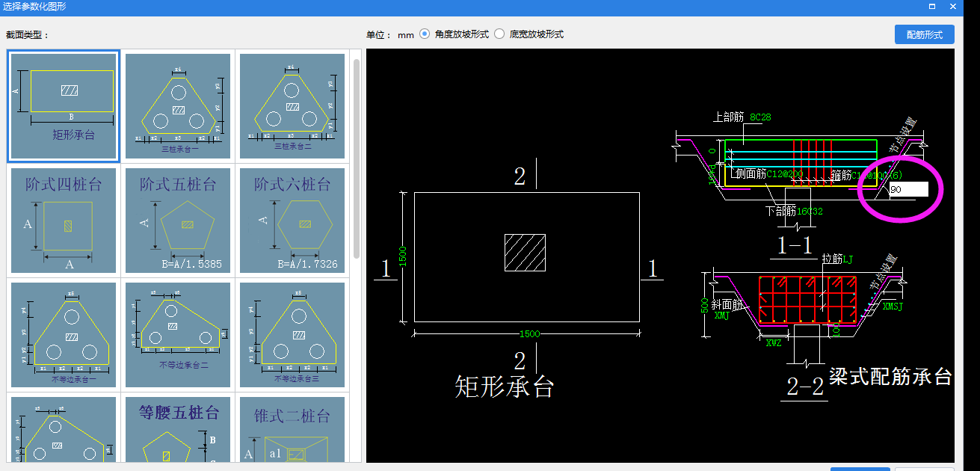The height and width of the screenshot is (471, 980).
Task: Maximize the 选择参数化图形 dialog
Action: pos(932,6)
